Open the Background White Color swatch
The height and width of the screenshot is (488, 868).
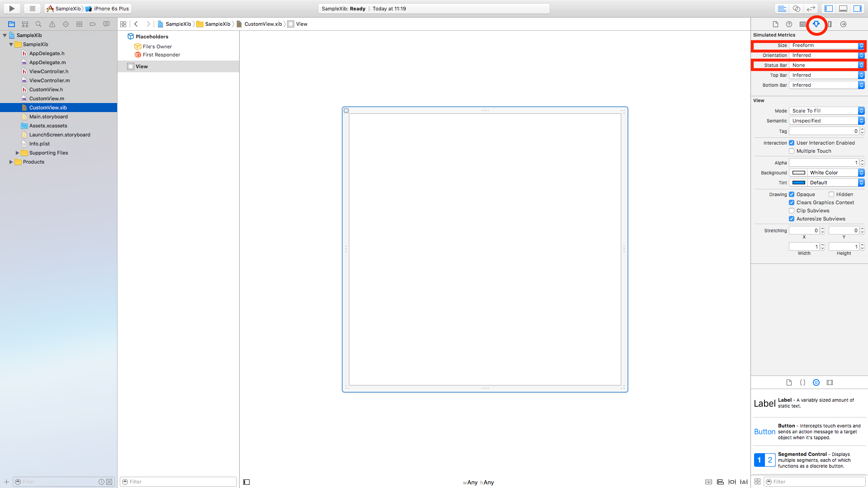point(800,173)
